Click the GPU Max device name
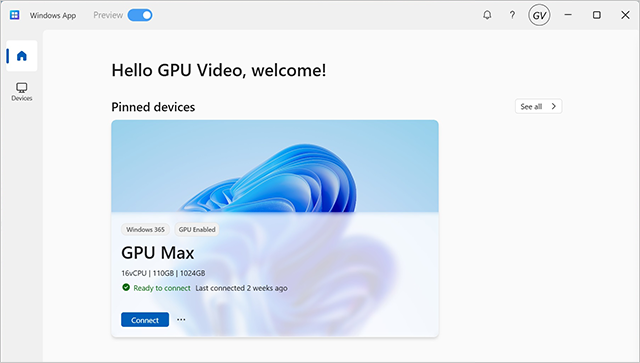The image size is (640, 363). tap(158, 253)
